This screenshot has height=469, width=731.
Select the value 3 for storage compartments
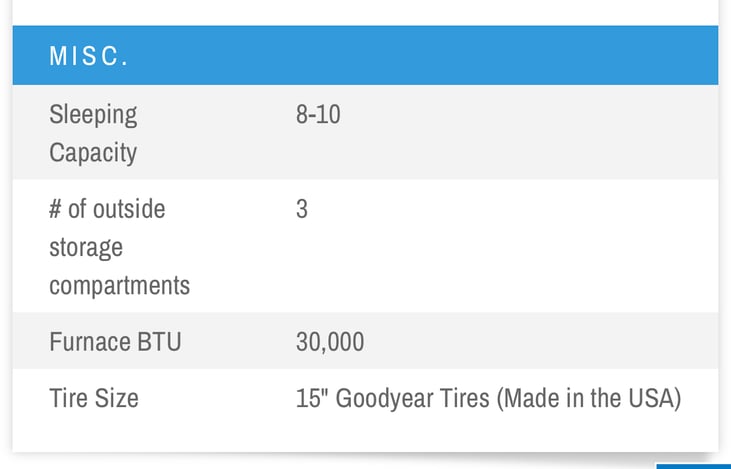pyautogui.click(x=302, y=210)
